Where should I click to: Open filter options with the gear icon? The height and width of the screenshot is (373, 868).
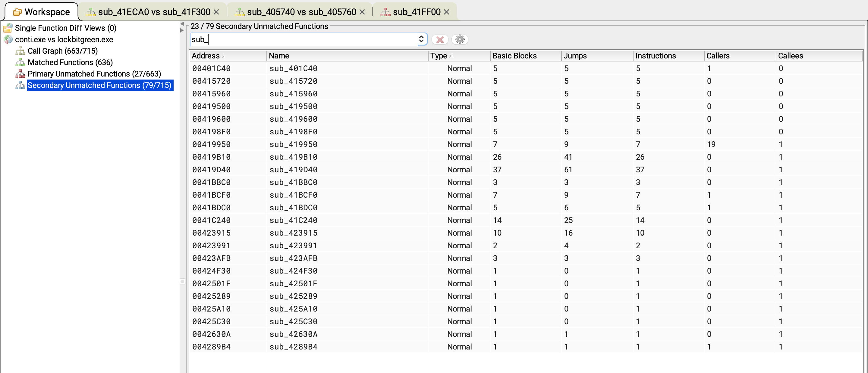pos(460,39)
